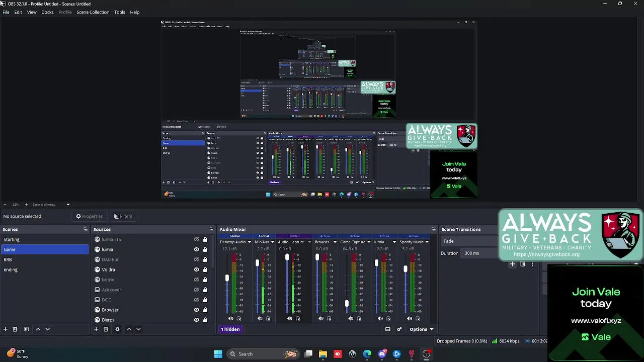
Task: Open scene filters icon in the Scenes toolbar
Action: (x=26, y=329)
